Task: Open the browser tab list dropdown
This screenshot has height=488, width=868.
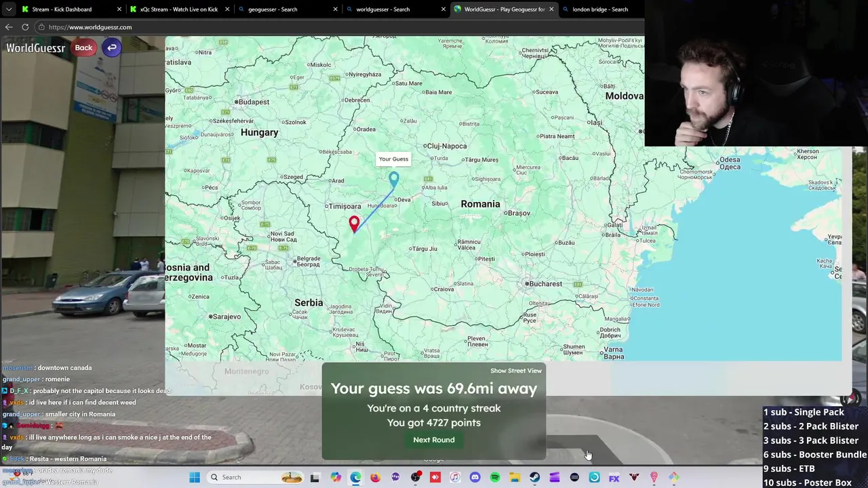Action: 9,9
